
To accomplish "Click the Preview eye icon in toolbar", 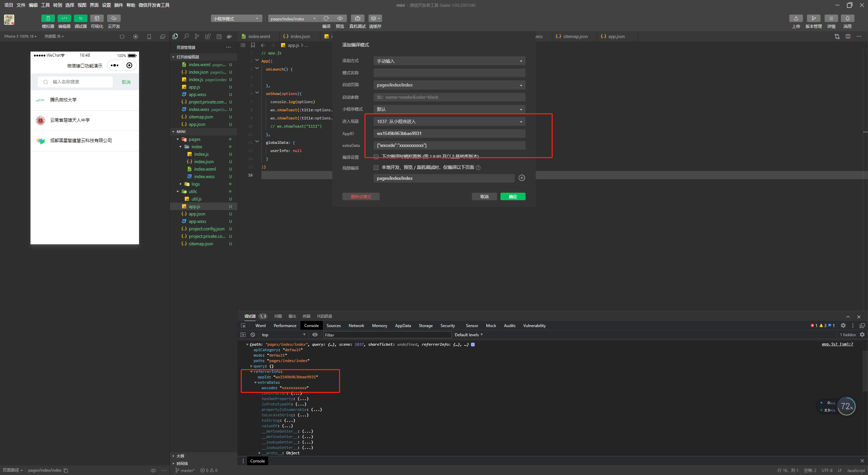I will click(340, 18).
